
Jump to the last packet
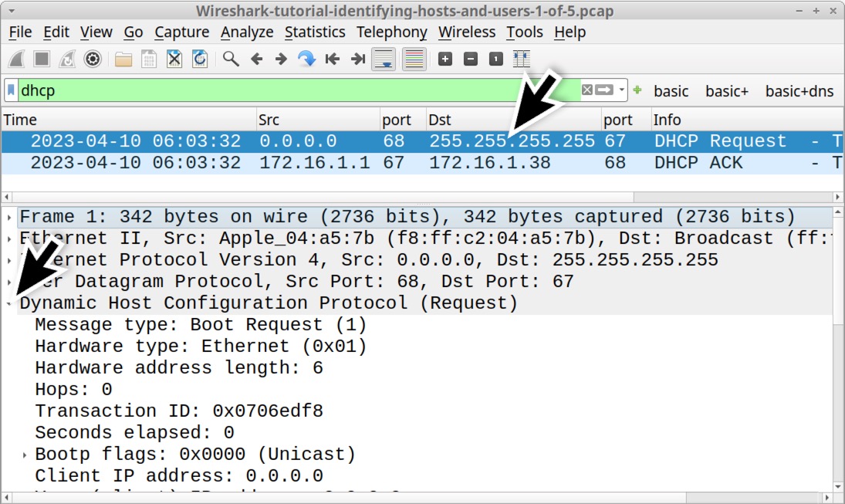pyautogui.click(x=357, y=59)
